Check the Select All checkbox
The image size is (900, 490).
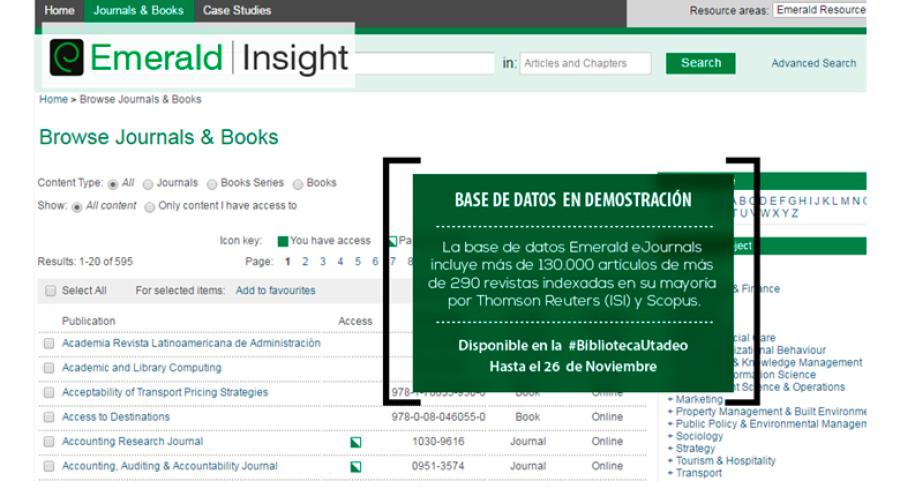pyautogui.click(x=50, y=291)
